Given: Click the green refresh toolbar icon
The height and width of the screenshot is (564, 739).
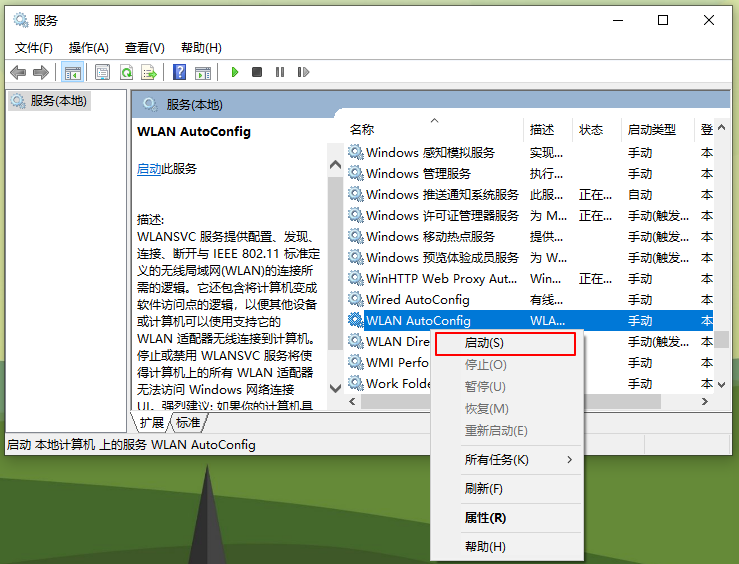Looking at the screenshot, I should (126, 72).
